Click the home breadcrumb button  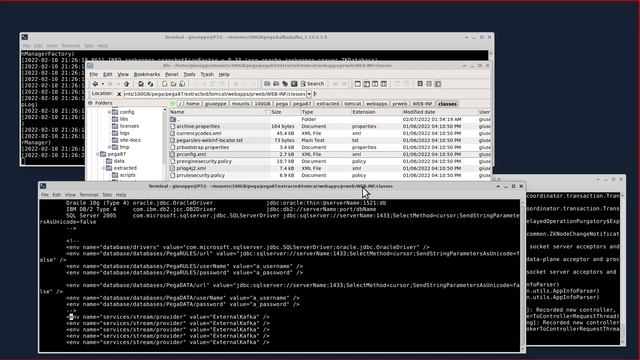click(x=193, y=104)
